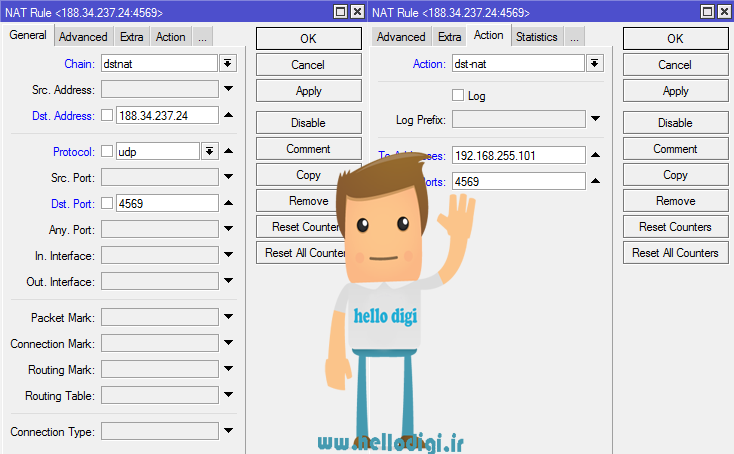734x454 pixels.
Task: Toggle Protocol negation checkbox
Action: click(107, 151)
